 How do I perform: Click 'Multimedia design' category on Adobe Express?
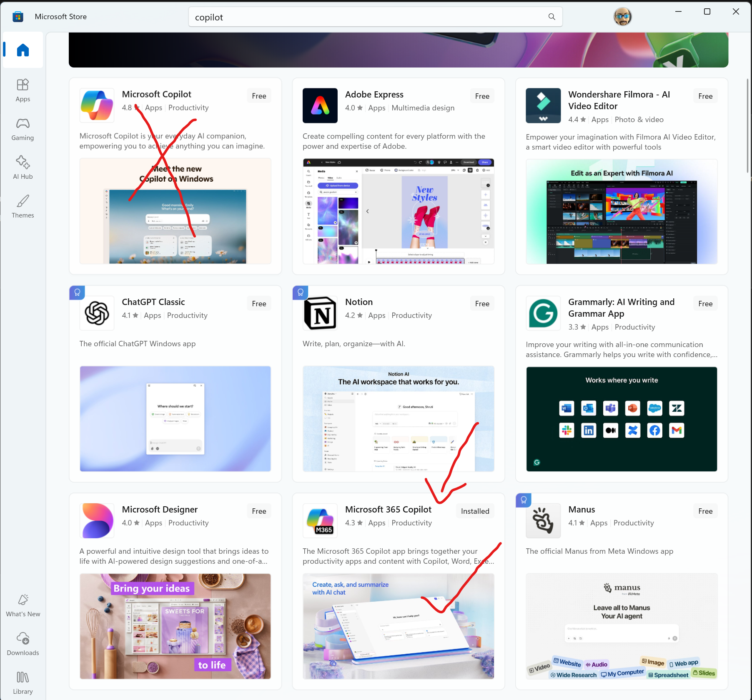point(423,108)
